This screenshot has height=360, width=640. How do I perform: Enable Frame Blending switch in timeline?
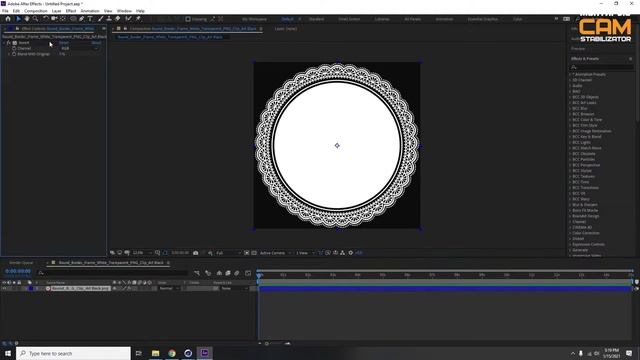(228, 273)
